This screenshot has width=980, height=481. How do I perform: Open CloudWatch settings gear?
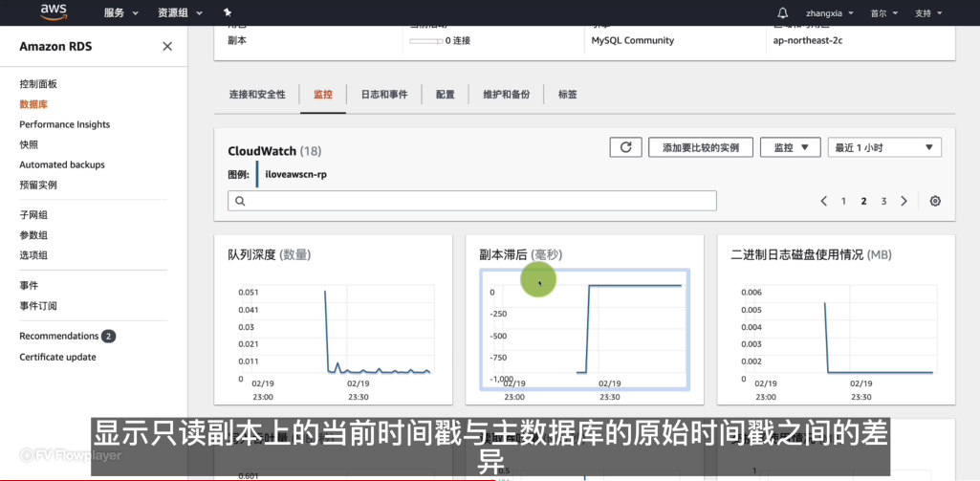(x=935, y=201)
